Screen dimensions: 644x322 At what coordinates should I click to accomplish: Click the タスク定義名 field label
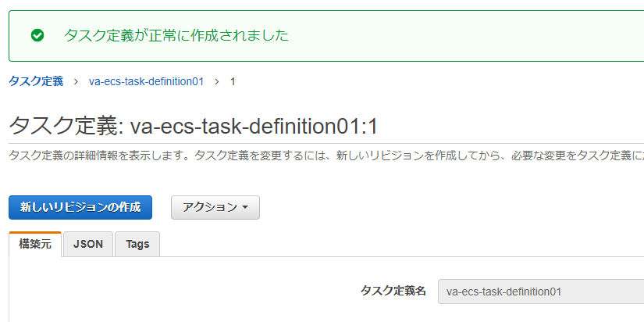point(393,291)
